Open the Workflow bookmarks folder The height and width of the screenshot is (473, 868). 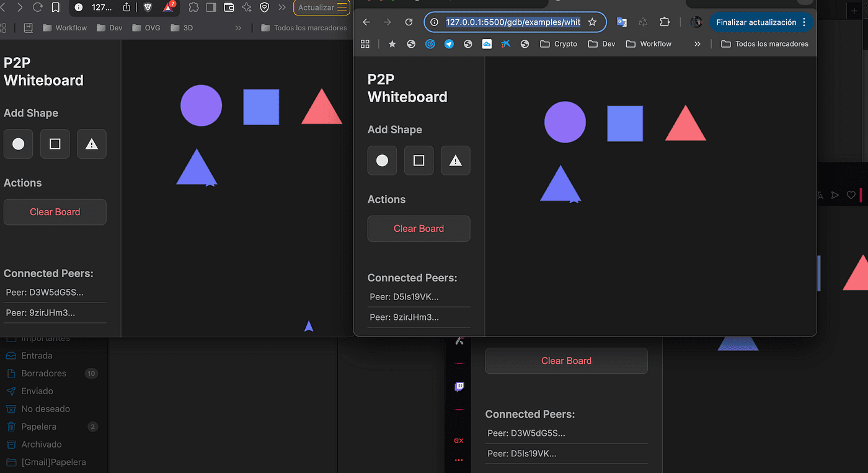tap(649, 43)
